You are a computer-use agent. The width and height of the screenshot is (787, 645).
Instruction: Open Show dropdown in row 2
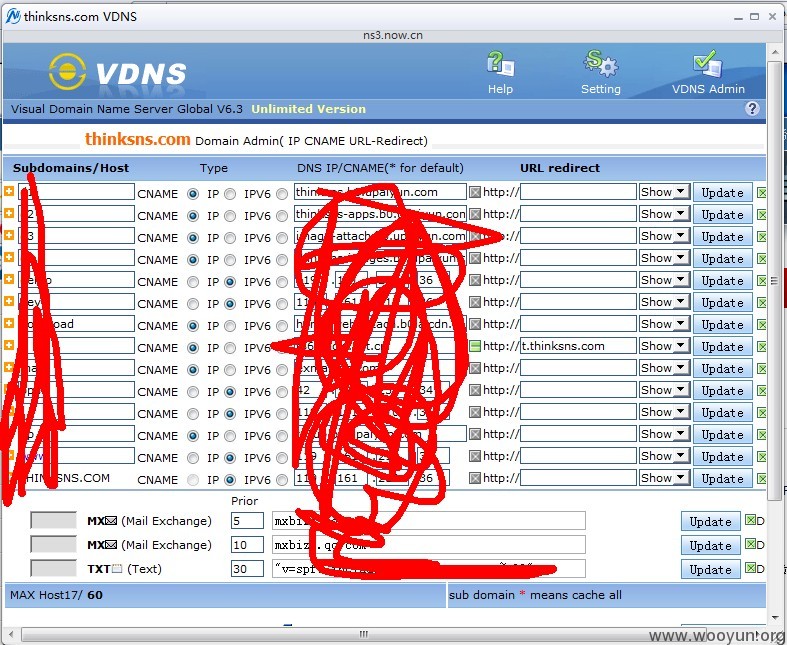pyautogui.click(x=664, y=214)
